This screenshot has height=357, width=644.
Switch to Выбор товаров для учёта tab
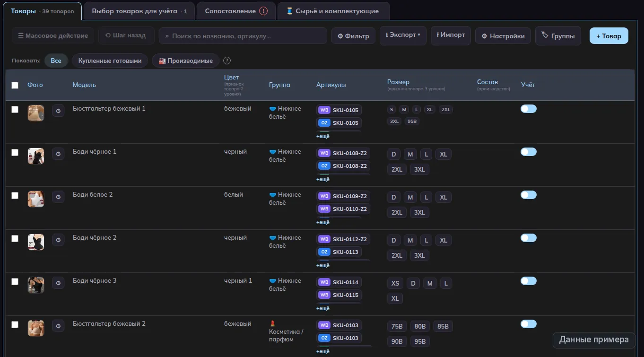139,11
